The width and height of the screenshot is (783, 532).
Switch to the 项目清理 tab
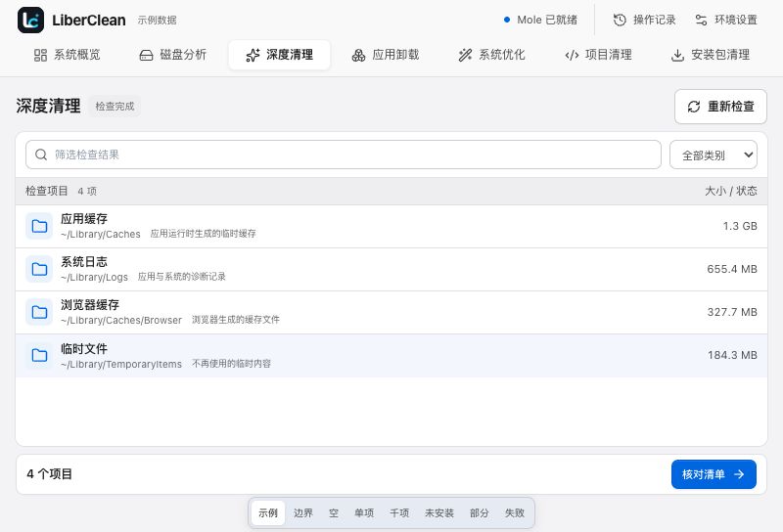pyautogui.click(x=599, y=55)
